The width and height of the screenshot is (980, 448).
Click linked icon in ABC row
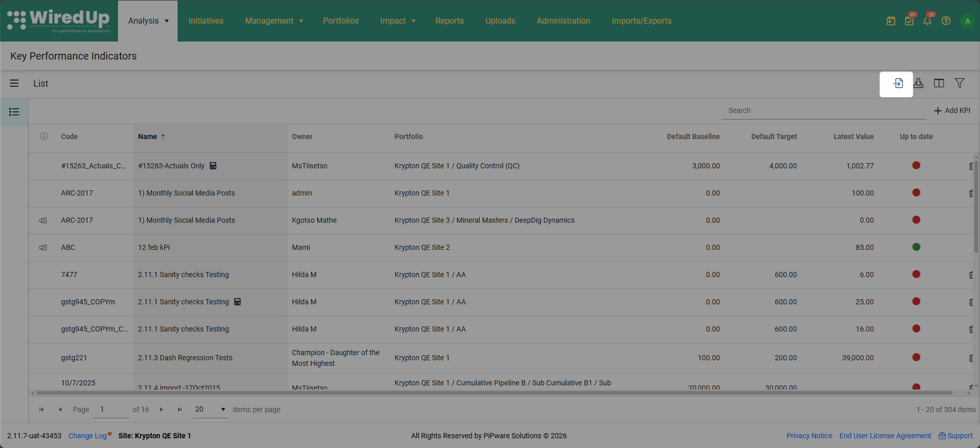pyautogui.click(x=43, y=247)
